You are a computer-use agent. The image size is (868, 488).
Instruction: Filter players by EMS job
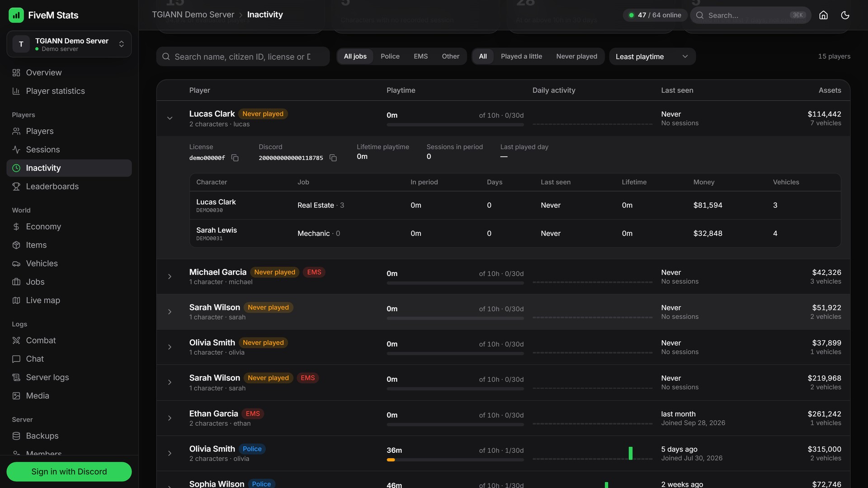pos(420,56)
